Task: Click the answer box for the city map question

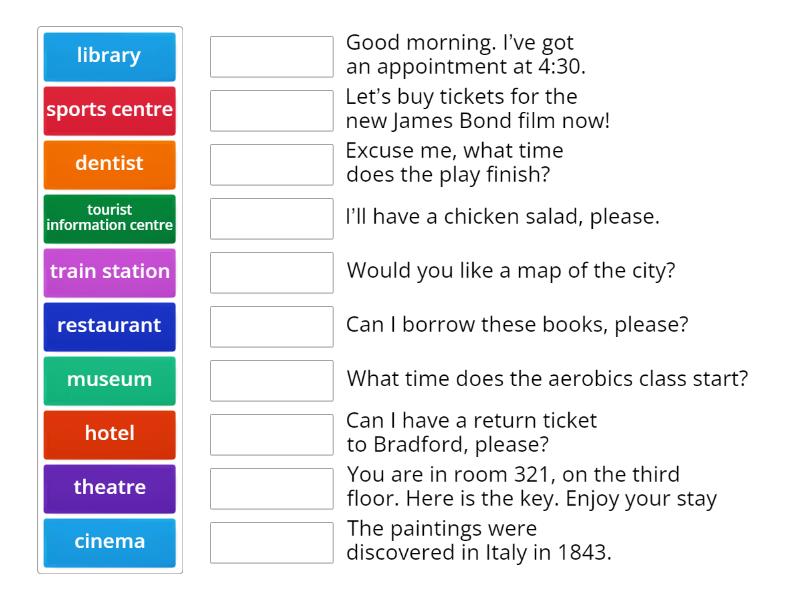Action: tap(271, 273)
